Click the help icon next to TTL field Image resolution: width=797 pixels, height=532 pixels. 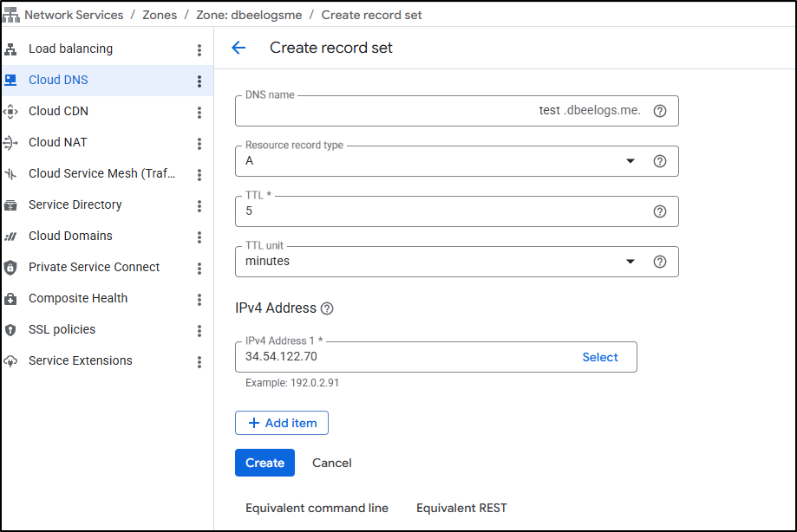tap(659, 211)
